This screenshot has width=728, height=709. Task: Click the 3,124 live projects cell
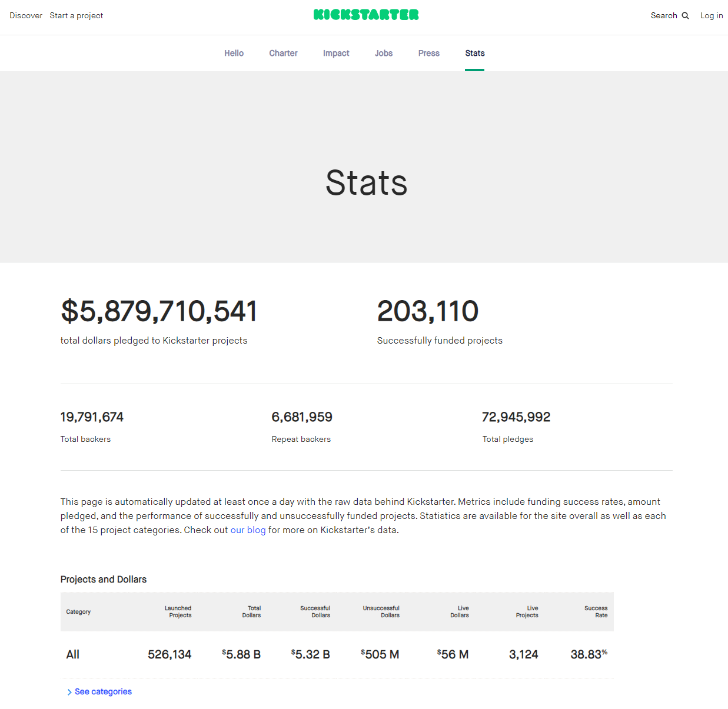pyautogui.click(x=524, y=655)
